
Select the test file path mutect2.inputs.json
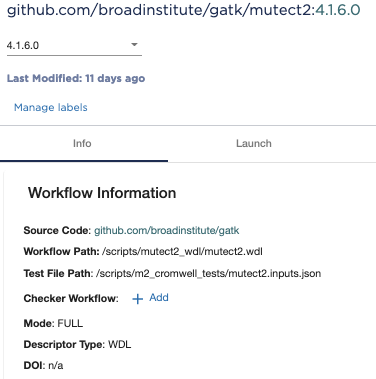coord(208,273)
